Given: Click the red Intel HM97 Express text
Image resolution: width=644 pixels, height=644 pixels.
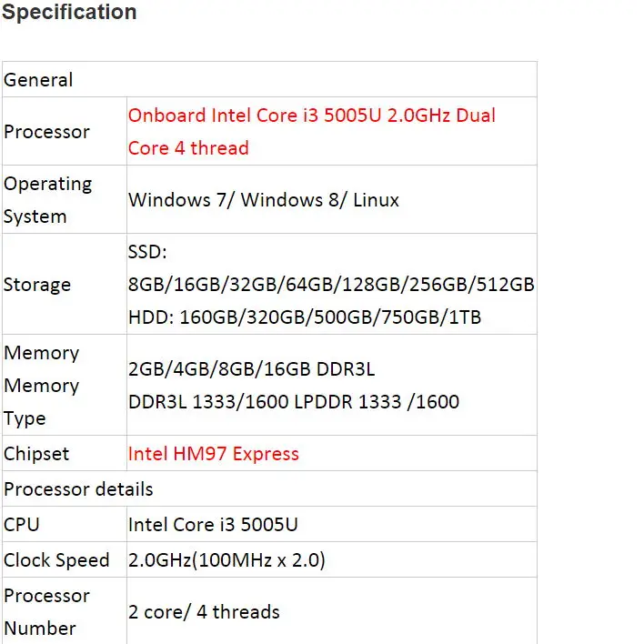Looking at the screenshot, I should point(213,454).
